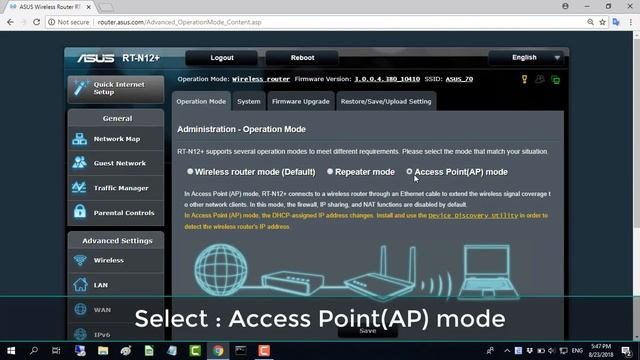Open the green Camtasia taskbar icon
The width and height of the screenshot is (640, 360).
[195, 351]
